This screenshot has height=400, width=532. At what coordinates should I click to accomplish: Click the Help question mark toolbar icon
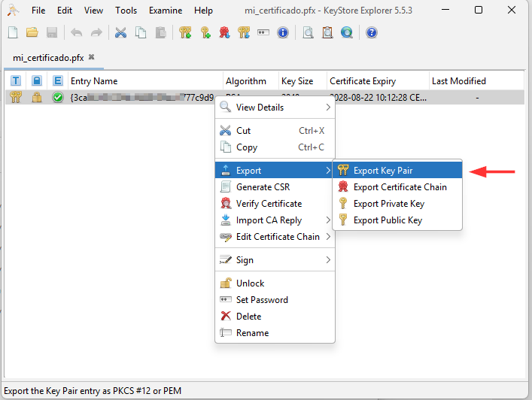pos(371,32)
